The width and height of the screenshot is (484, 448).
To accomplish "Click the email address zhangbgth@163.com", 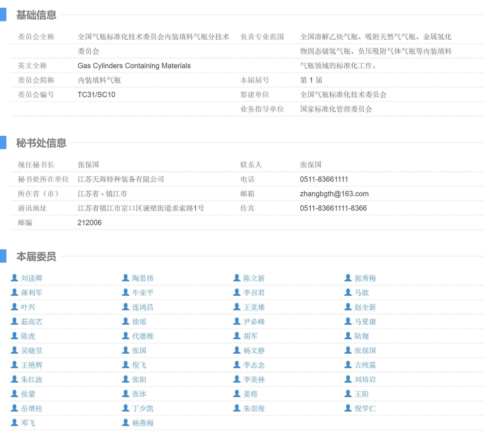I will click(334, 194).
